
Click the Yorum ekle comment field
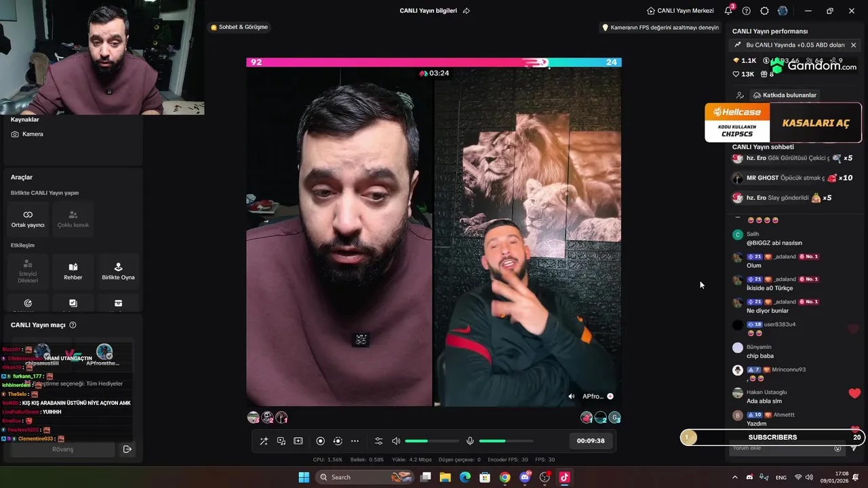click(x=785, y=448)
